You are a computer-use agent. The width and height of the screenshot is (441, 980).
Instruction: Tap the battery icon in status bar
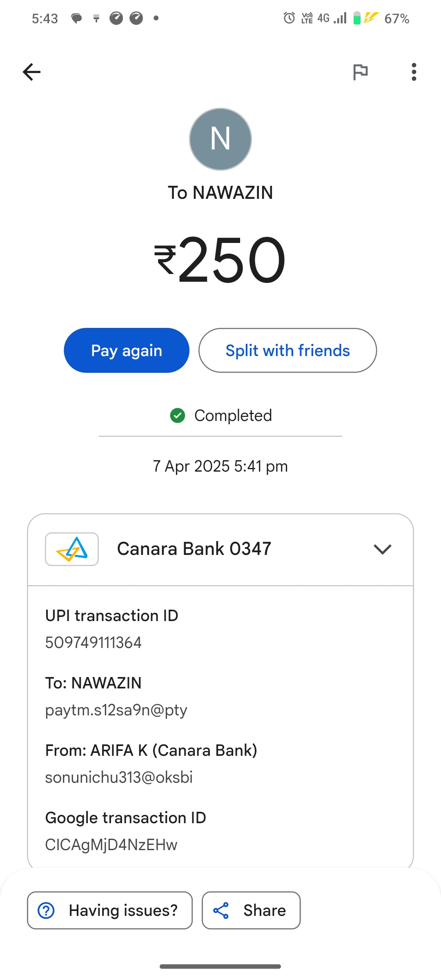tap(357, 18)
